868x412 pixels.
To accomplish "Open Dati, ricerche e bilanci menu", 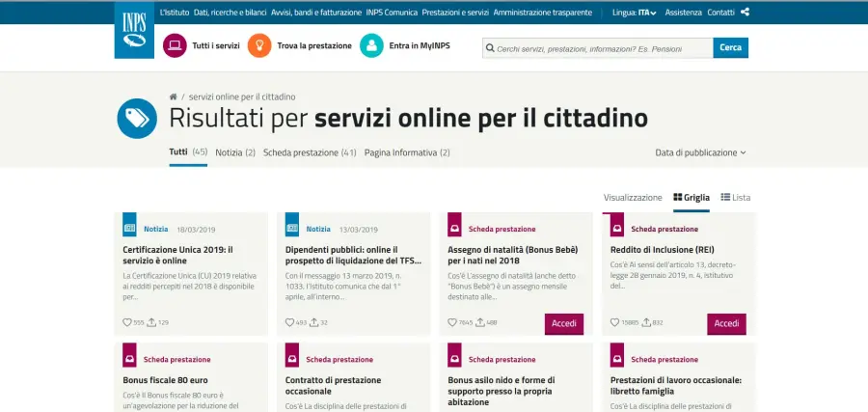I will [x=231, y=13].
